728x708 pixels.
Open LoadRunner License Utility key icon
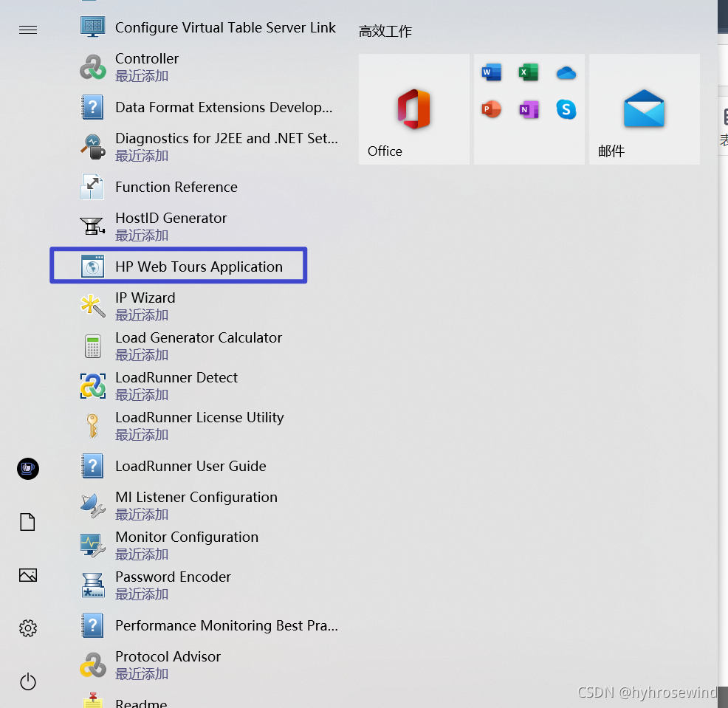92,426
